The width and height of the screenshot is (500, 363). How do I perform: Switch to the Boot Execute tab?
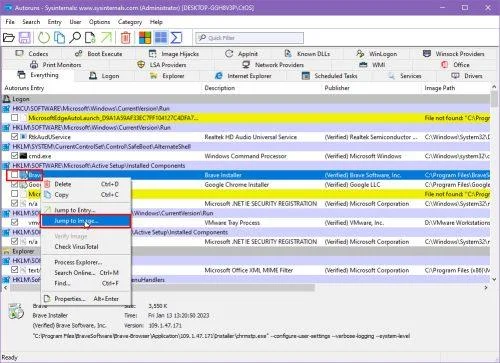(98, 54)
